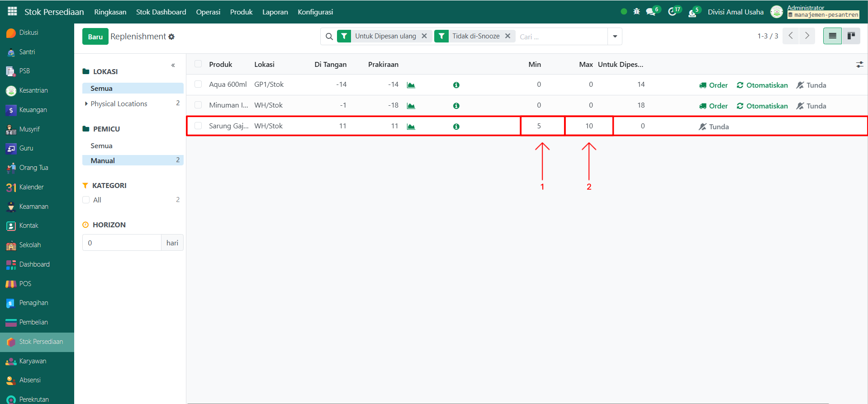This screenshot has height=404, width=868.
Task: Click Order for Minuman row
Action: click(x=713, y=106)
